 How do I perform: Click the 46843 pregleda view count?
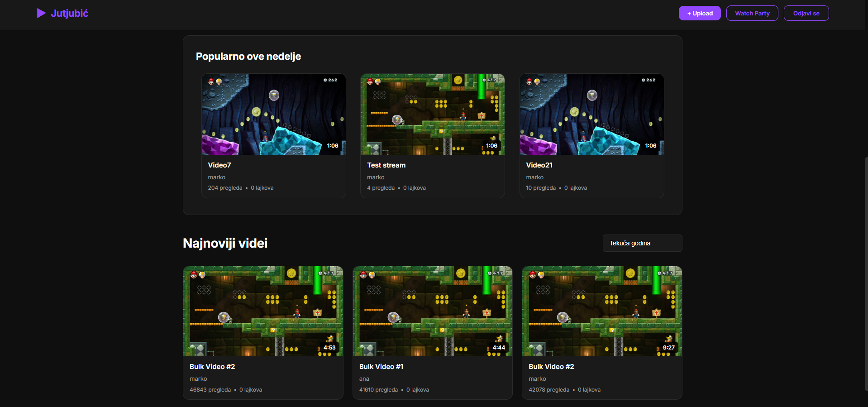pos(210,390)
